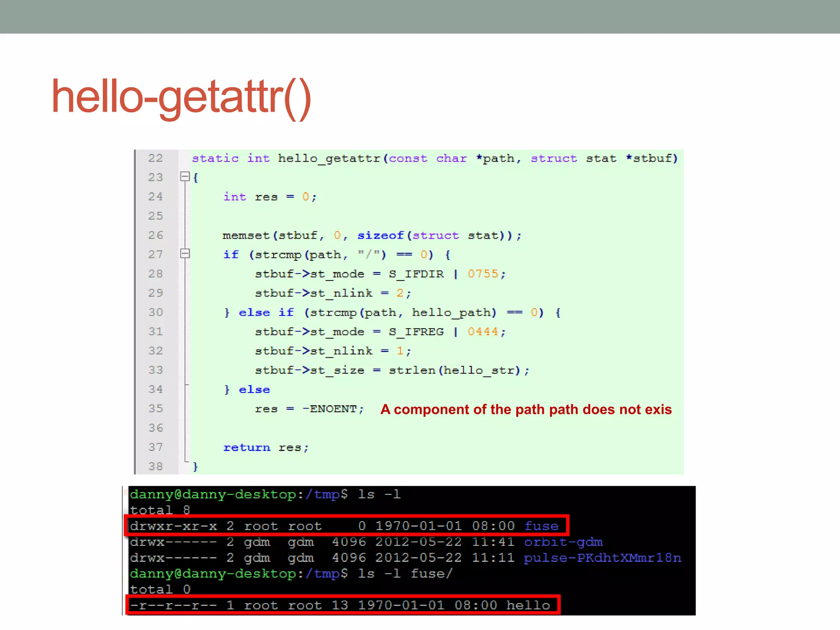The width and height of the screenshot is (840, 630).
Task: Click the 'hello' file name in terminal
Action: point(528,606)
